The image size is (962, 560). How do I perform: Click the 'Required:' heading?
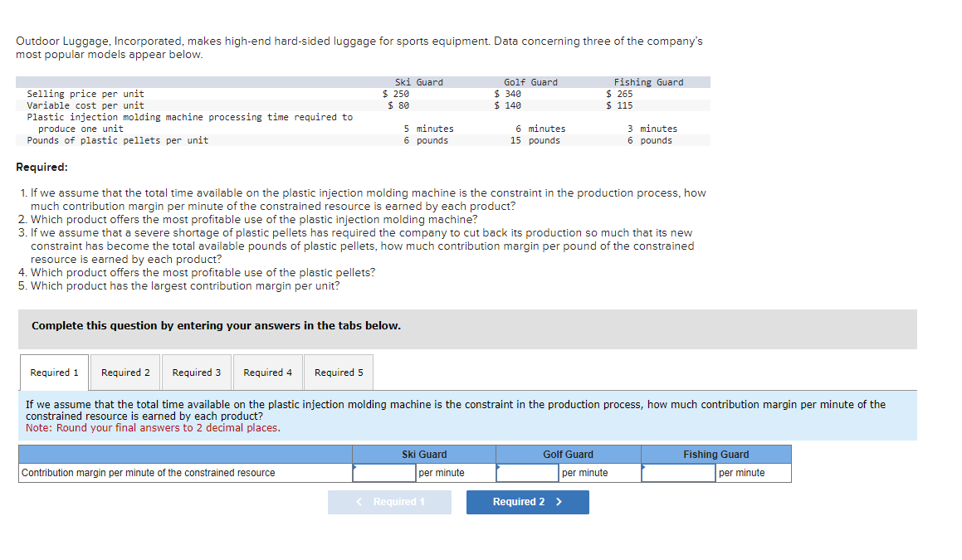coord(42,167)
